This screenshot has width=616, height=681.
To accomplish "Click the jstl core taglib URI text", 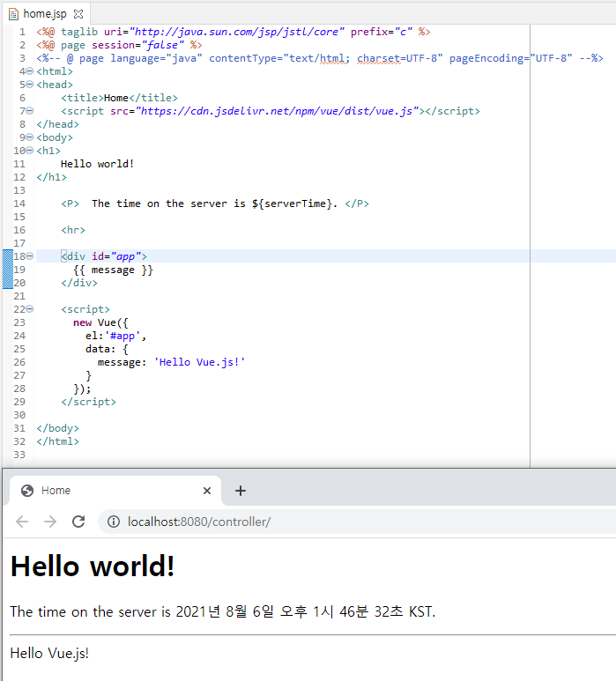I will pyautogui.click(x=237, y=32).
